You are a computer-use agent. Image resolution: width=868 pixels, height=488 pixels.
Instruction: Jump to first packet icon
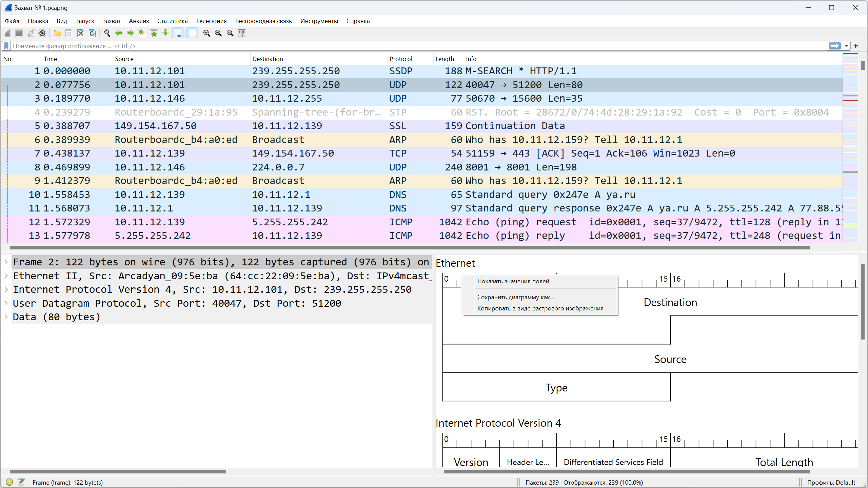[154, 33]
